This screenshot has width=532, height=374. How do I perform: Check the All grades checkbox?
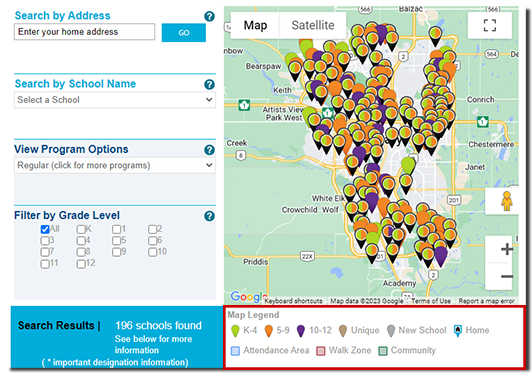45,229
